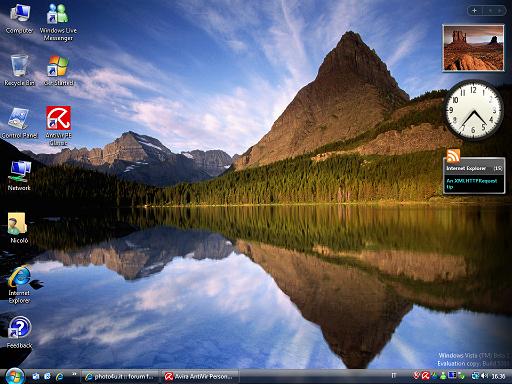The height and width of the screenshot is (384, 512).
Task: Click Show Desktop quick launch icon
Action: click(36, 376)
